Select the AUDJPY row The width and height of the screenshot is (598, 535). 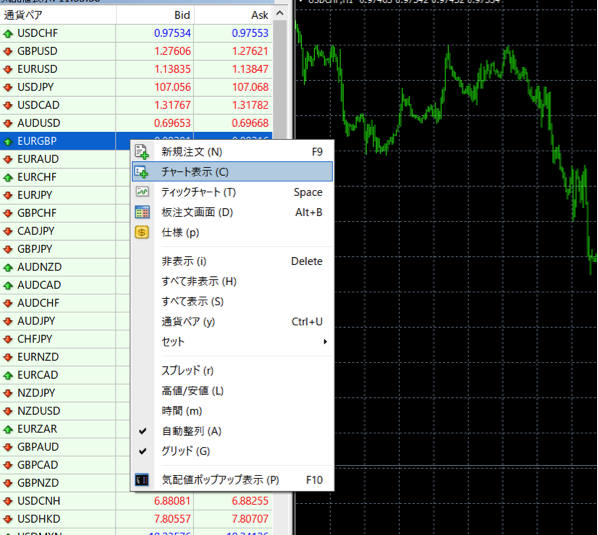65,321
